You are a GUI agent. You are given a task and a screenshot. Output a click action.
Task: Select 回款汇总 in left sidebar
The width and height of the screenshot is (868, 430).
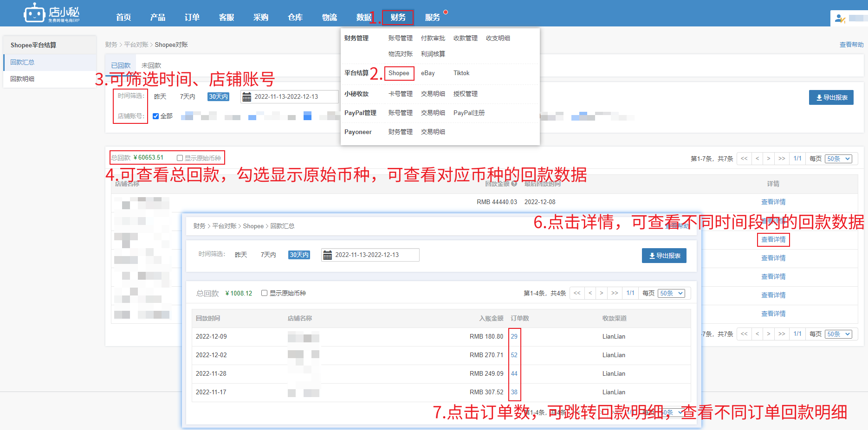[50, 62]
